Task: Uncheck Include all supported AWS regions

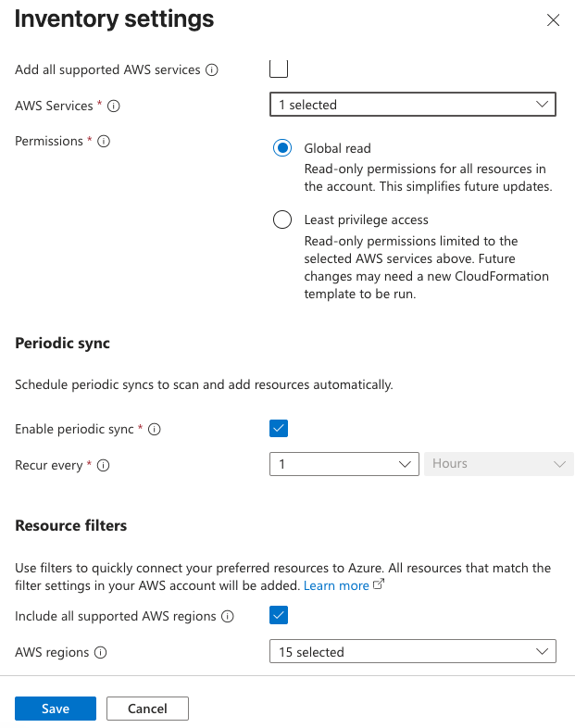Action: pyautogui.click(x=279, y=615)
